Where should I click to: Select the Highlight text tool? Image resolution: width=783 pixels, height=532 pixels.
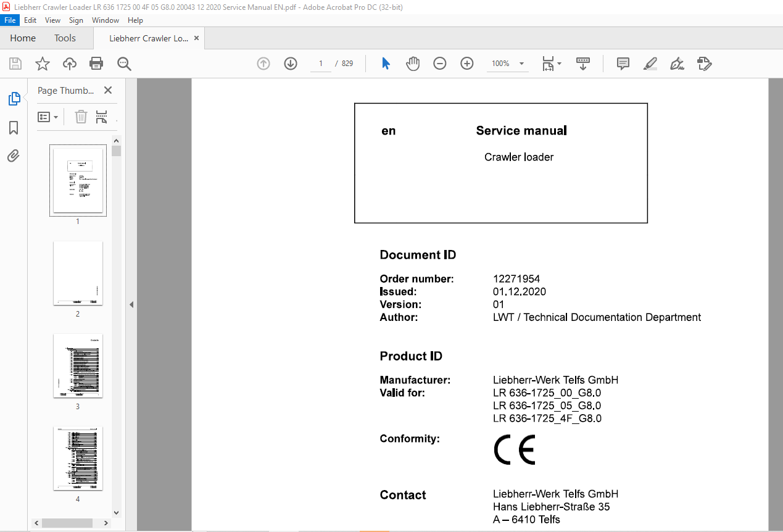[650, 64]
